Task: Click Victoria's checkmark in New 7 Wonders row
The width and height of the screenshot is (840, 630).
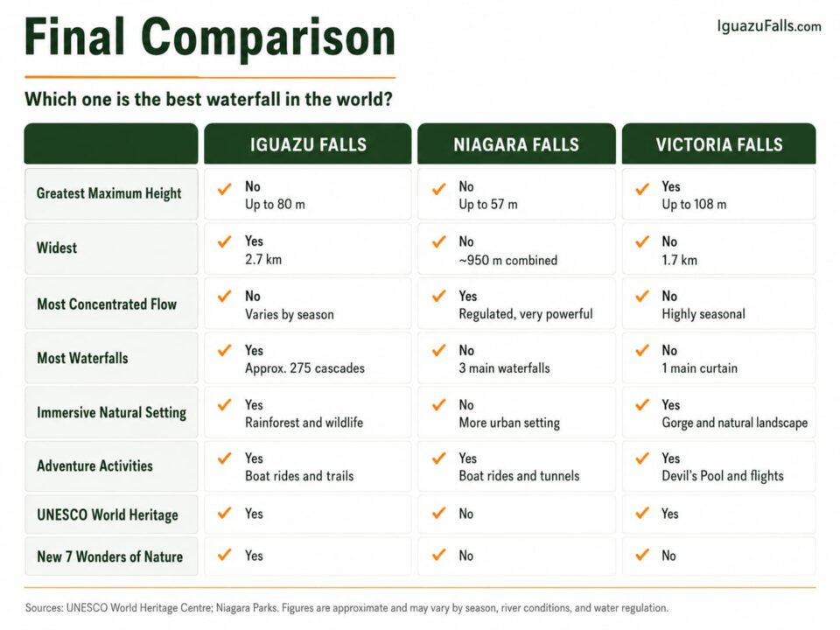Action: (x=642, y=555)
